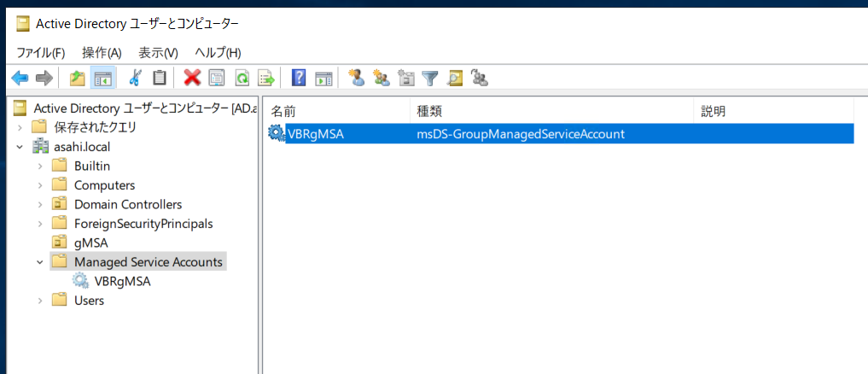Select Managed Service Accounts folder
Screen dimensions: 868x374
point(149,262)
